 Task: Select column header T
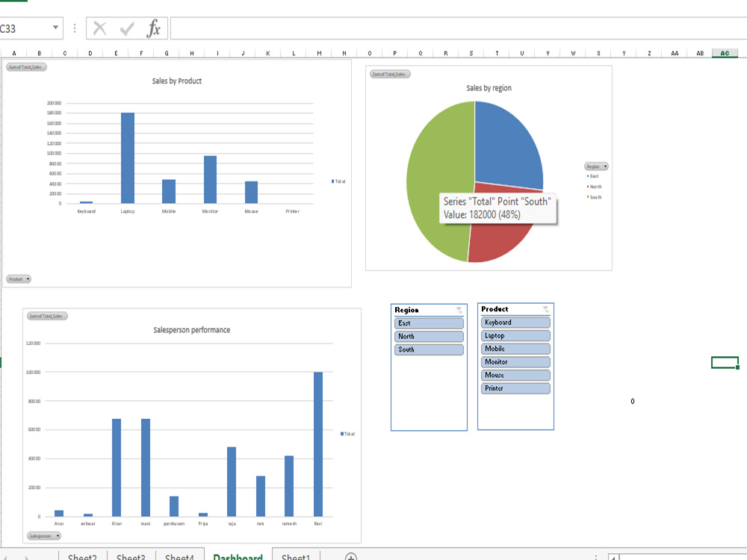[x=497, y=53]
